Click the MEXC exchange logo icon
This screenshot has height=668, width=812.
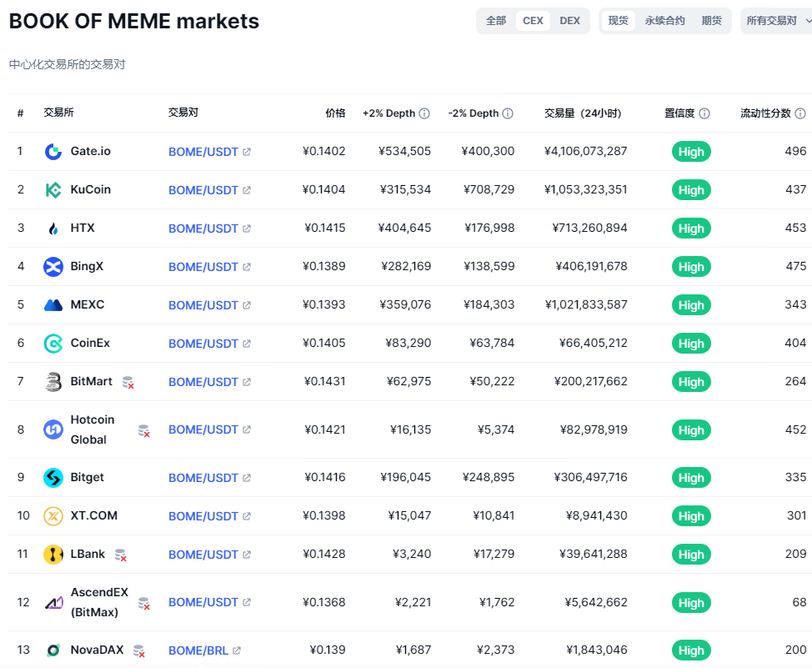pyautogui.click(x=53, y=305)
